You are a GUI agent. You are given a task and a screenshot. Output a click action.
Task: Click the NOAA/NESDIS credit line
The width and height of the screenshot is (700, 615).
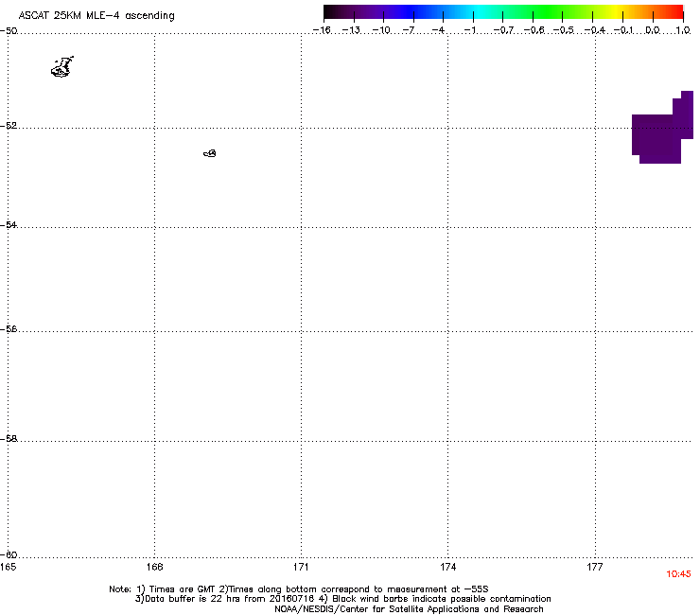point(409,609)
